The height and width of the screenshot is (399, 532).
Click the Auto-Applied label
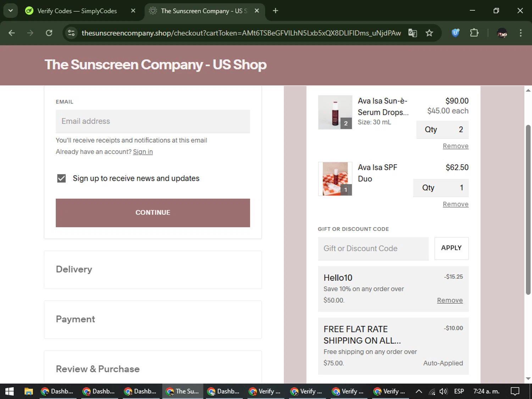pyautogui.click(x=443, y=363)
